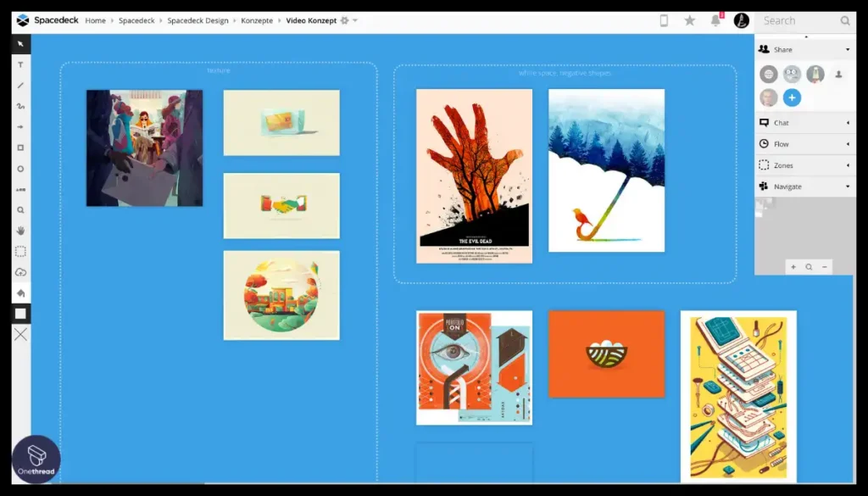
Task: Click the mobile device preview icon
Action: pyautogui.click(x=664, y=20)
